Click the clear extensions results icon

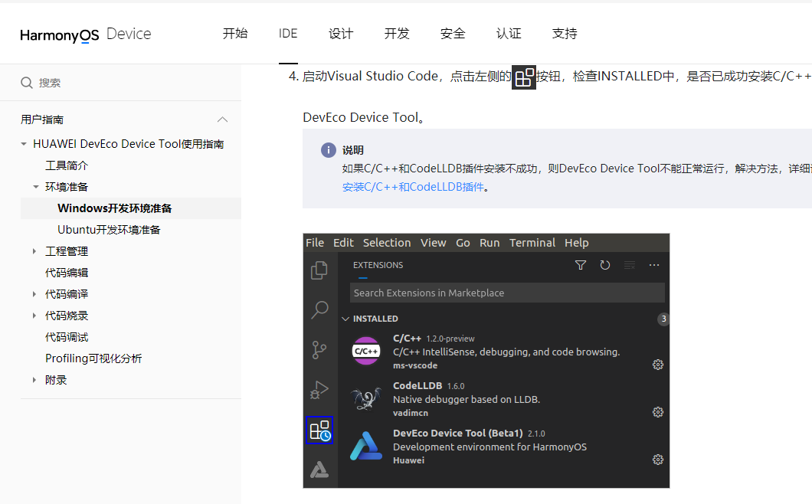pyautogui.click(x=630, y=265)
